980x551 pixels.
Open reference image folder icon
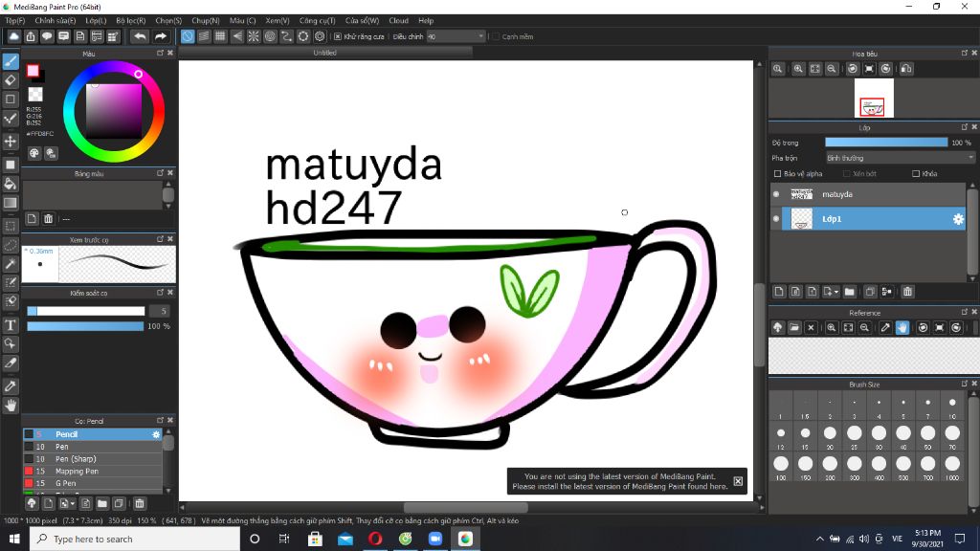[794, 327]
